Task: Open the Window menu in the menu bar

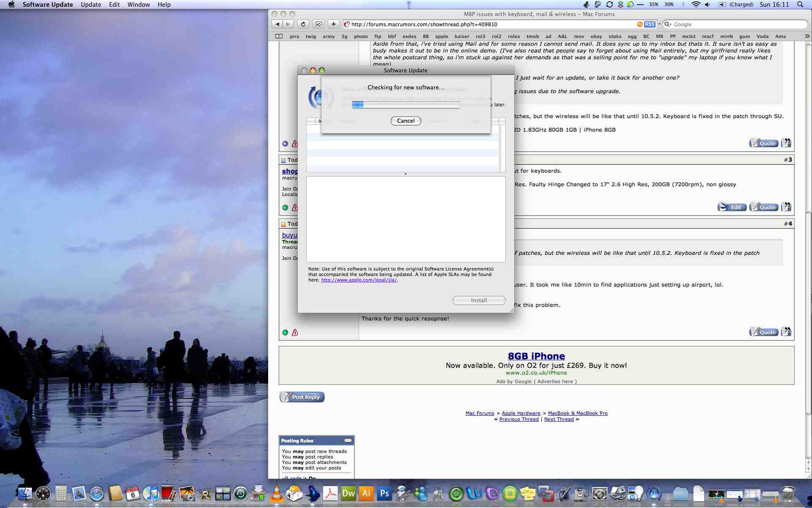Action: 138,5
